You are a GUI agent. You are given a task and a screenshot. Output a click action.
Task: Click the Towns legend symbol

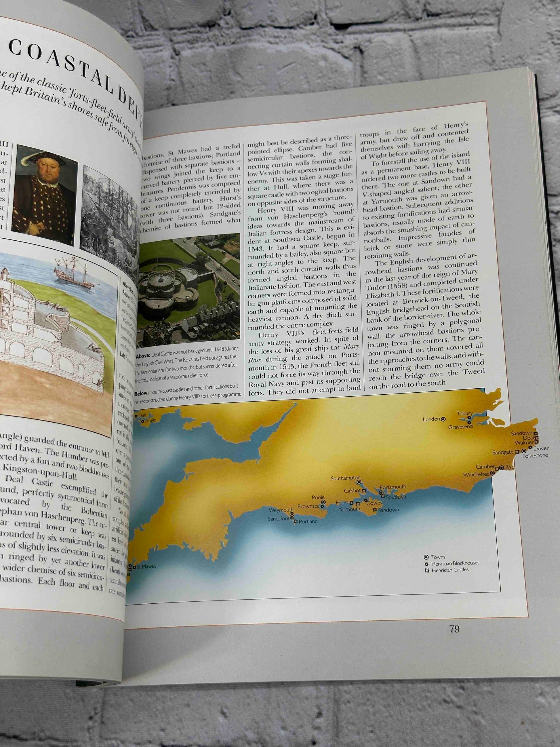pos(426,557)
